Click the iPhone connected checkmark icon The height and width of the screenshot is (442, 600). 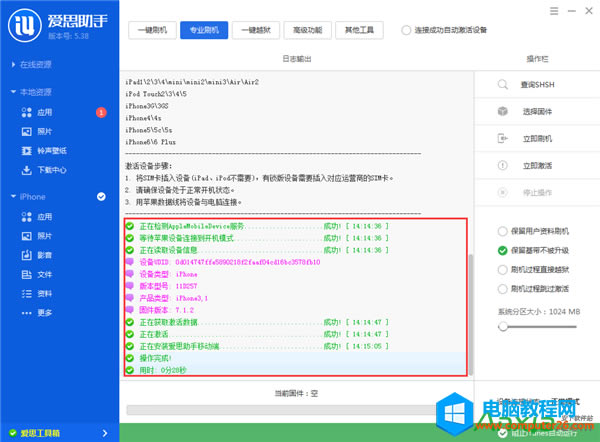101,197
